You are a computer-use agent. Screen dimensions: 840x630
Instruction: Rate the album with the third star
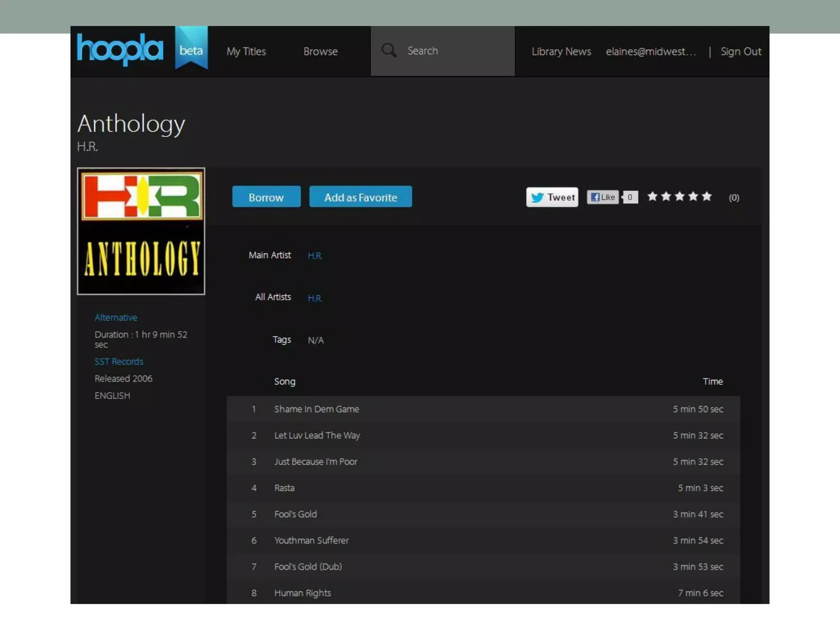pos(679,196)
